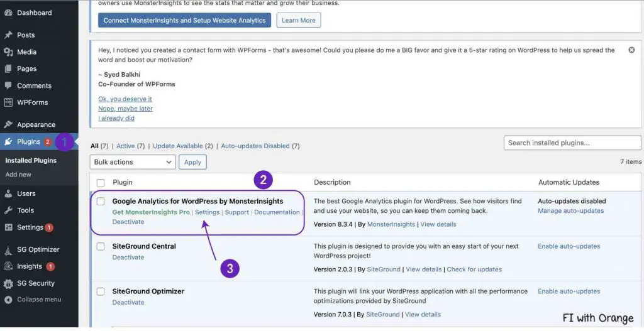This screenshot has width=644, height=331.
Task: Select the Plugins menu item
Action: click(x=28, y=141)
